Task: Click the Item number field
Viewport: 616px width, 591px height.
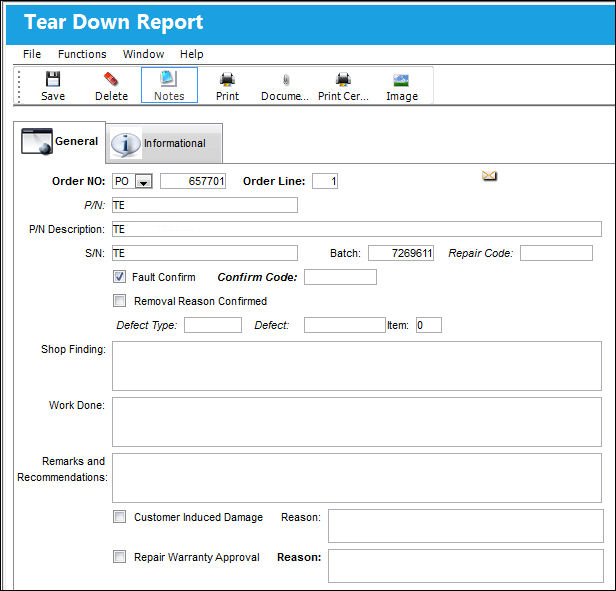Action: [429, 325]
